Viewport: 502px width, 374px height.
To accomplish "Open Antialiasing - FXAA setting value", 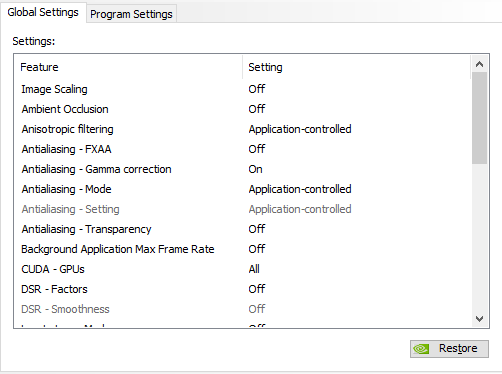I will click(x=257, y=149).
